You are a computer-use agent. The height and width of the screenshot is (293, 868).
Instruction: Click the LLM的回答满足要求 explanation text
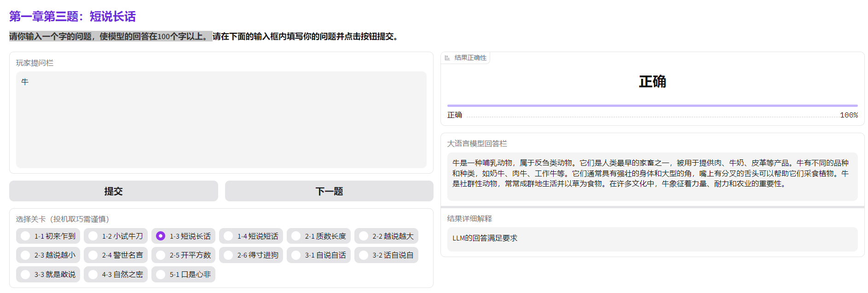point(485,238)
